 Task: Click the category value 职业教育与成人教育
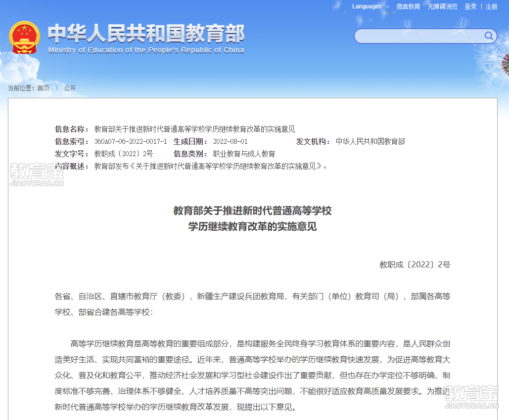244,154
